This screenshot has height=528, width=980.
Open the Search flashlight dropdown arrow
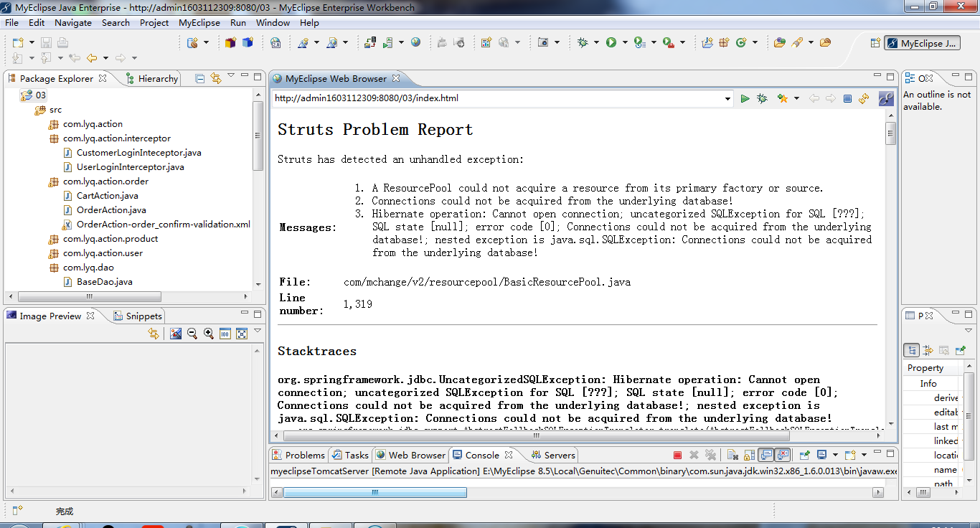point(811,43)
